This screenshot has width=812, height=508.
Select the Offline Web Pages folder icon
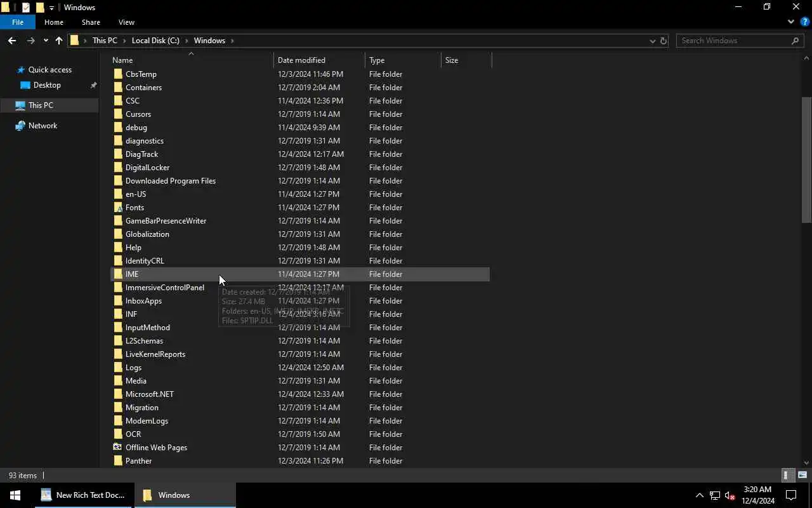(x=118, y=448)
